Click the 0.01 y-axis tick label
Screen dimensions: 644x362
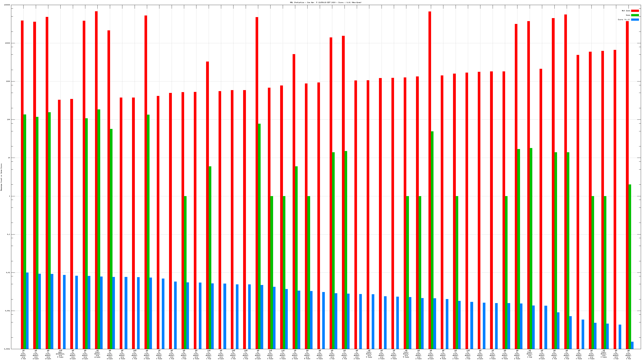click(x=8, y=273)
